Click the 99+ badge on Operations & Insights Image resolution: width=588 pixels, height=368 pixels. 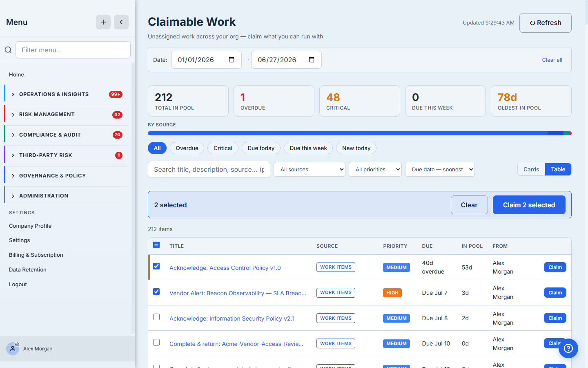[116, 94]
